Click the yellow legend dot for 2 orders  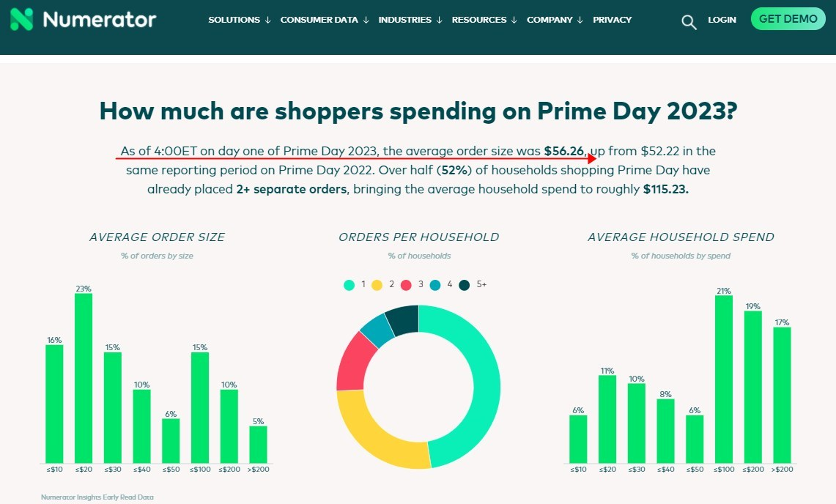click(377, 285)
